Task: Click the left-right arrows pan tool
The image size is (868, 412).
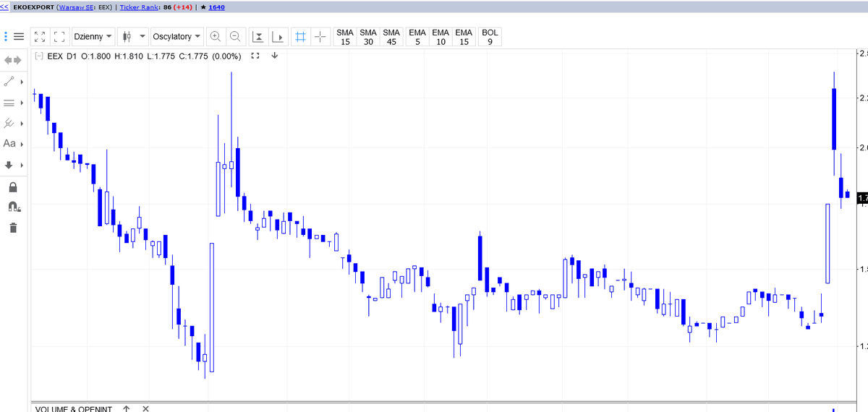Action: tap(12, 59)
